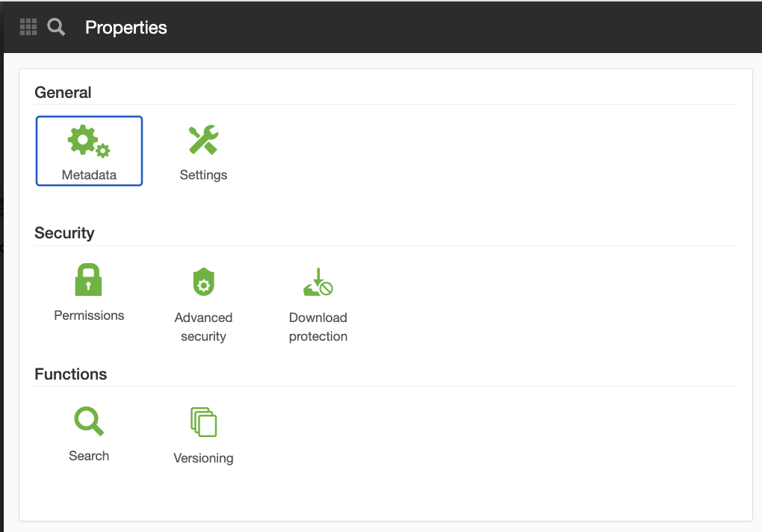Click the Properties title in the header
This screenshot has width=762, height=532.
pyautogui.click(x=126, y=28)
